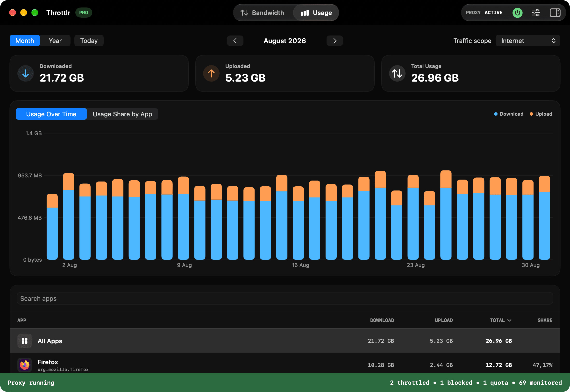Click the Total Usage arrows icon
This screenshot has width=570, height=392.
(x=397, y=73)
